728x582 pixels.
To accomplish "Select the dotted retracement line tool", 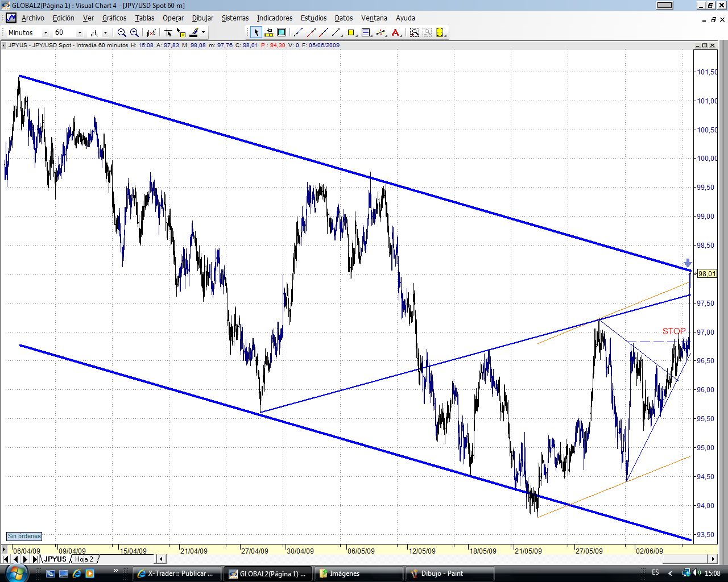I will (381, 33).
